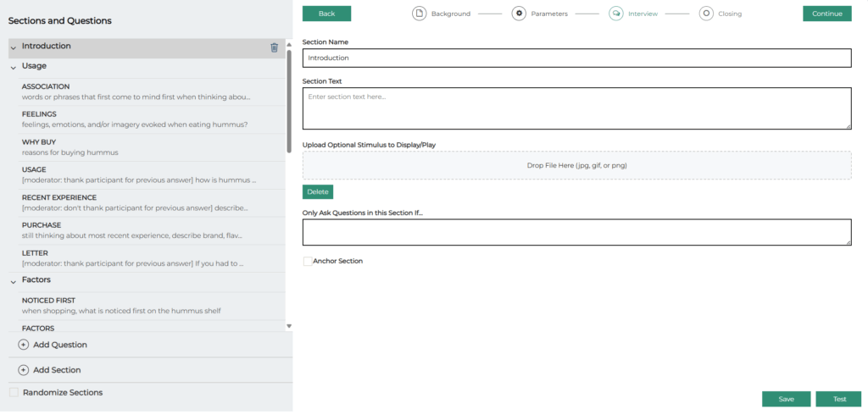Click the plus icon beside Add Question
868x420 pixels.
coord(23,345)
